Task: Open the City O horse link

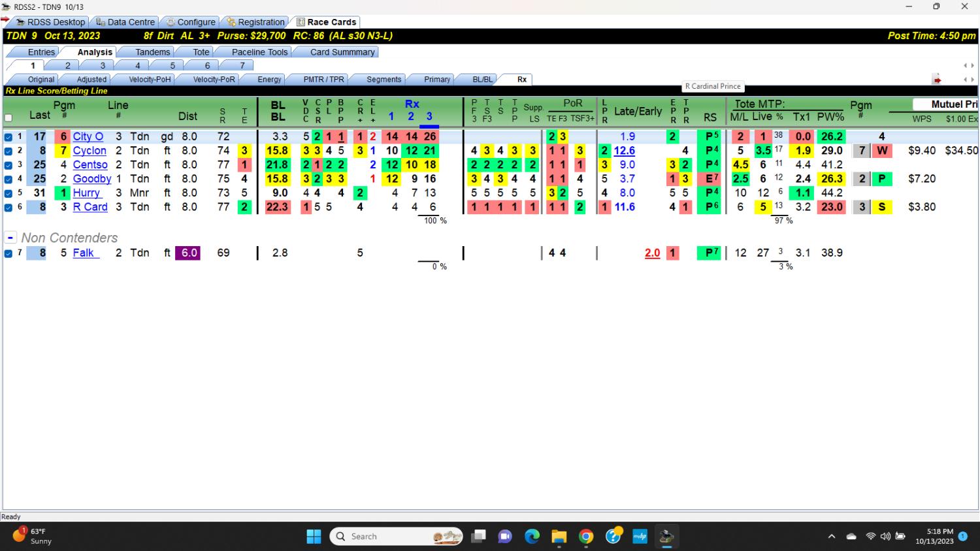Action: tap(88, 136)
